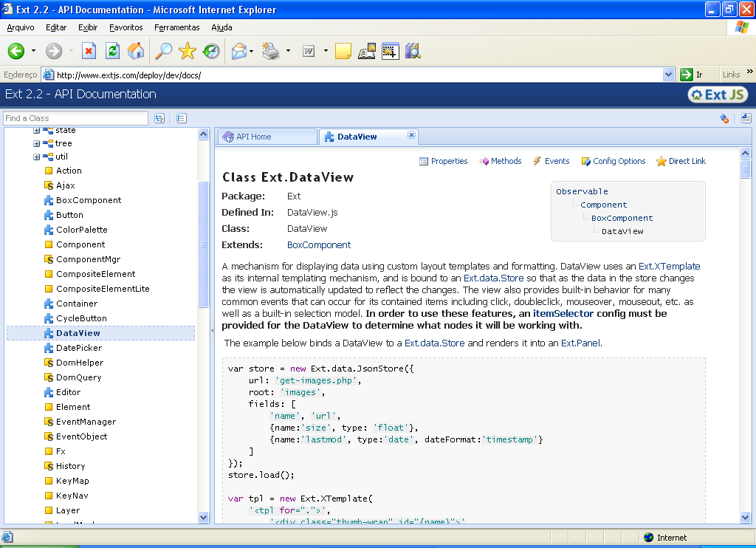Click the last icon in the browser toolbar
Viewport: 756px width, 548px height.
pos(413,51)
